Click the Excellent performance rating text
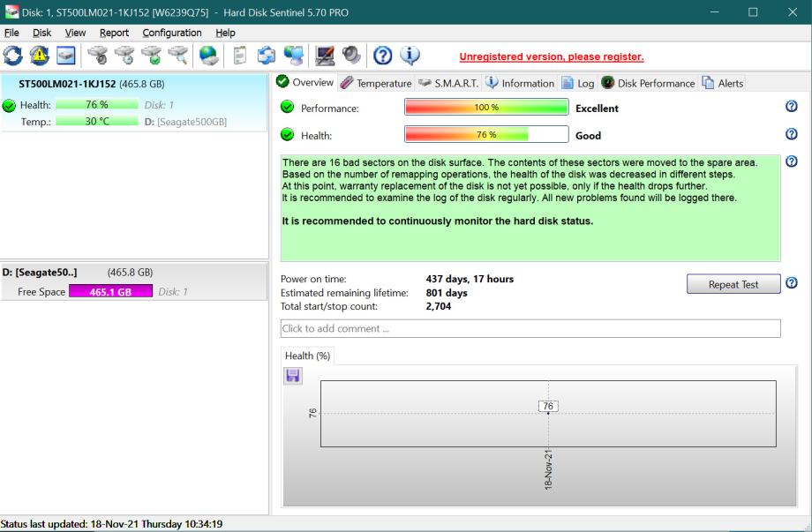812x532 pixels. click(597, 109)
